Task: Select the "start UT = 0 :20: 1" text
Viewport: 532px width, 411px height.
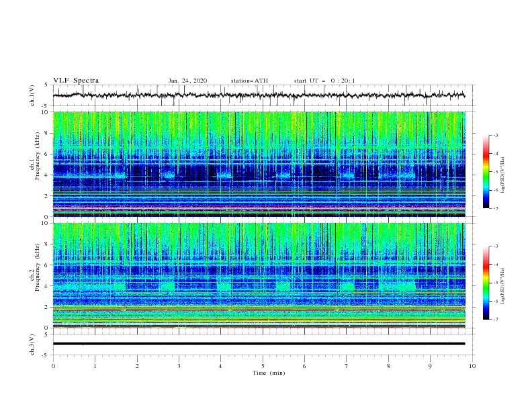Action: click(324, 81)
